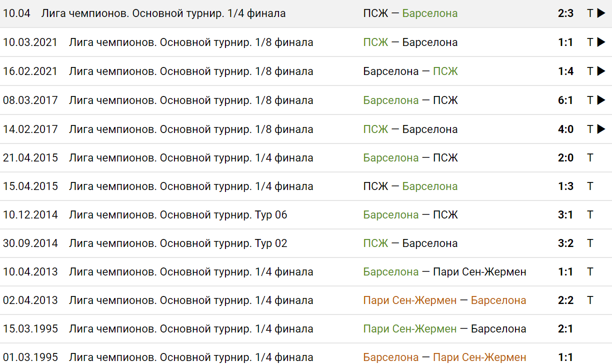Select the 10.04 match row date

(x=16, y=13)
